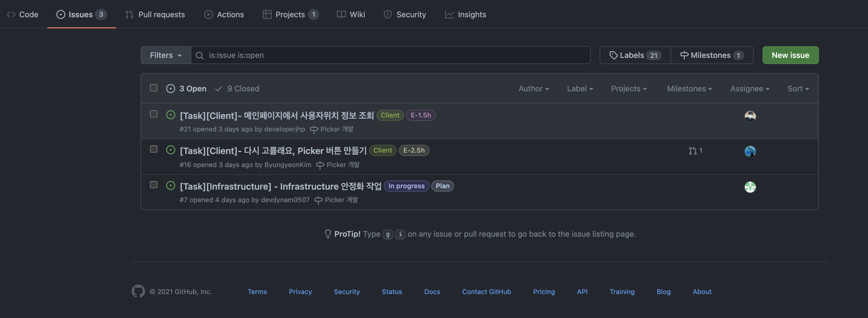Click the checkmark icon beside 9 Closed

coord(219,89)
